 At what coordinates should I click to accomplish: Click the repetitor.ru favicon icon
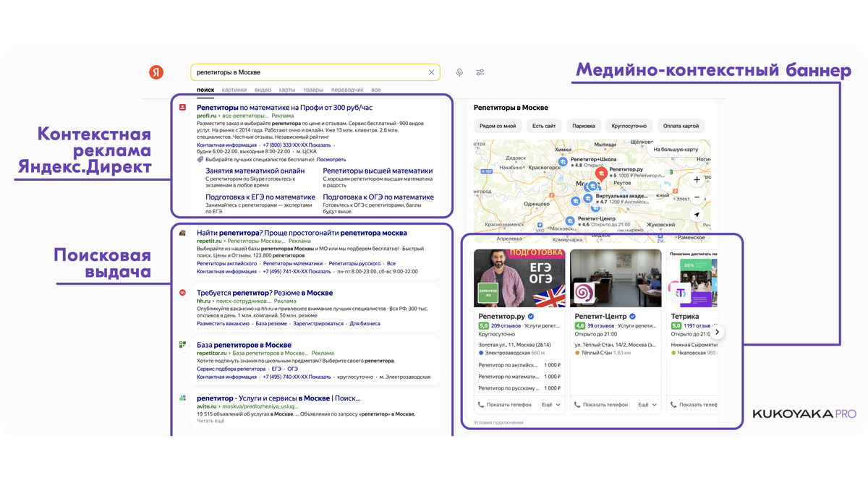pyautogui.click(x=183, y=345)
